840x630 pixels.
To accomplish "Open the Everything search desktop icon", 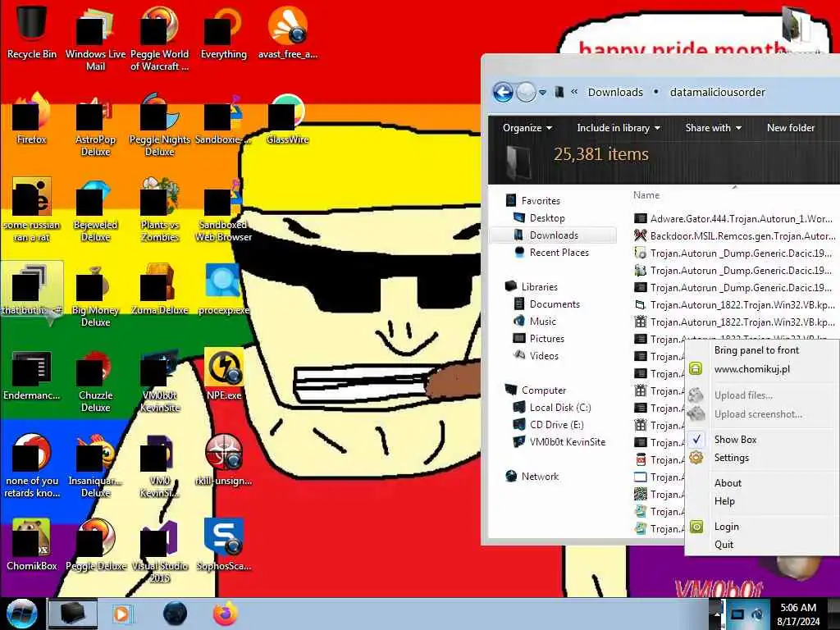I will pyautogui.click(x=224, y=31).
